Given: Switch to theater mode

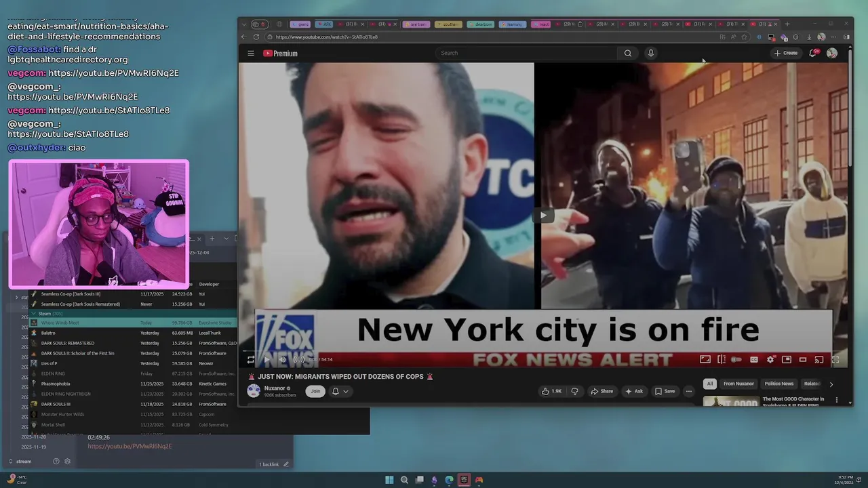Looking at the screenshot, I should pos(803,359).
